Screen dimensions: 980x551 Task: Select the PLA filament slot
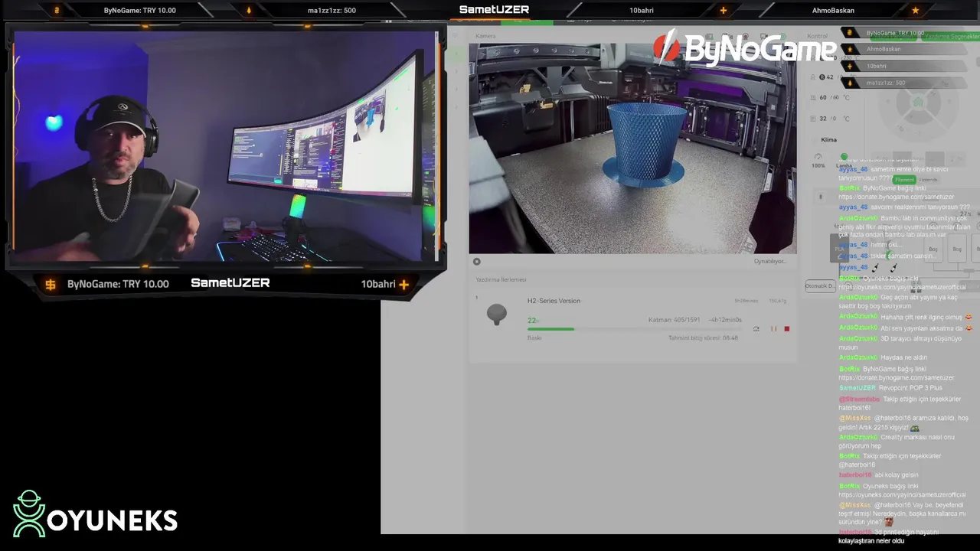point(839,249)
